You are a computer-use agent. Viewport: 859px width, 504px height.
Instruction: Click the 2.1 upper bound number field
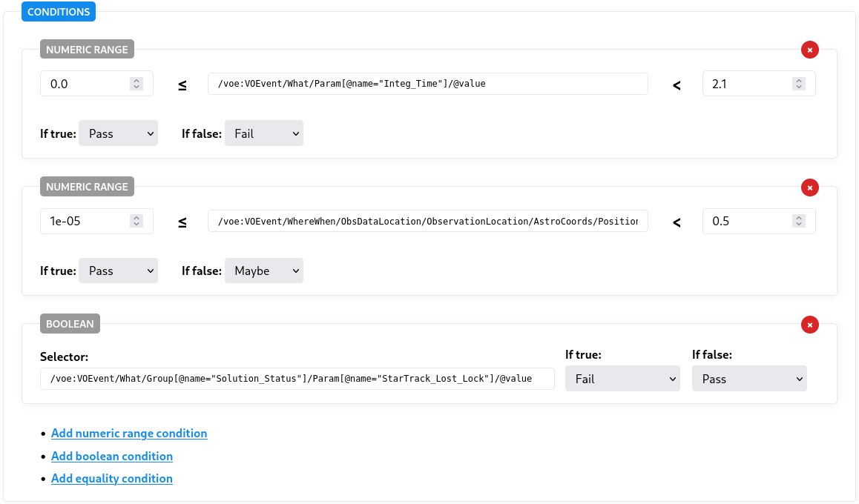coord(746,84)
